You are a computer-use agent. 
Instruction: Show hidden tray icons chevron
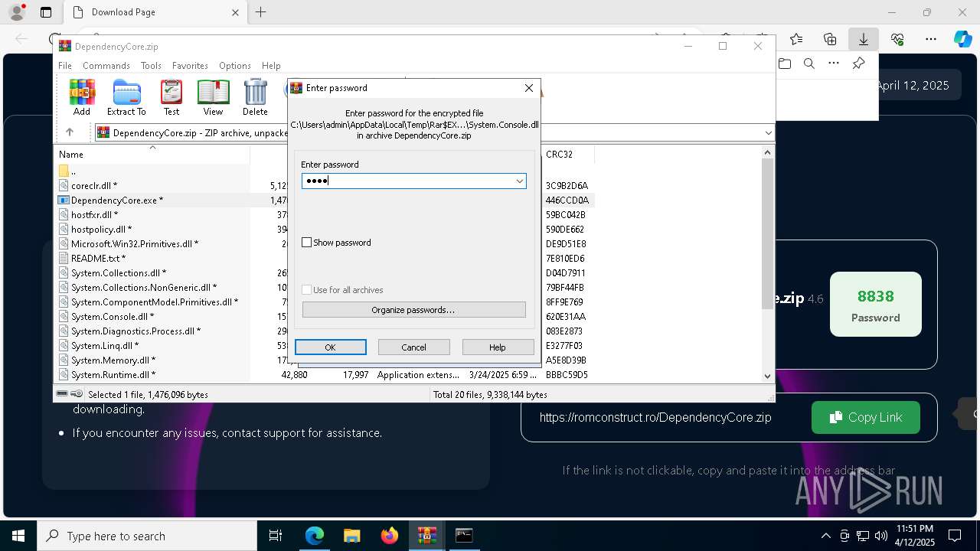point(825,536)
